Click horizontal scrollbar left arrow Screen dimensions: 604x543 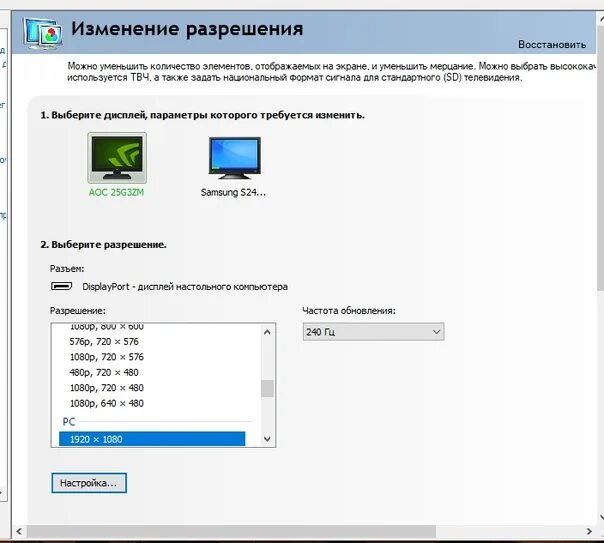[x=19, y=531]
